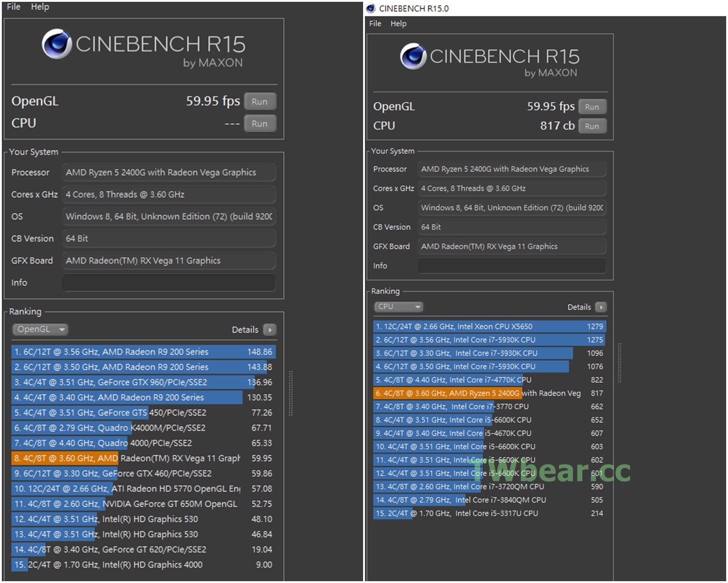Select the Core i7-3770 ranking row
Viewport: 728px width, 583px height.
490,406
